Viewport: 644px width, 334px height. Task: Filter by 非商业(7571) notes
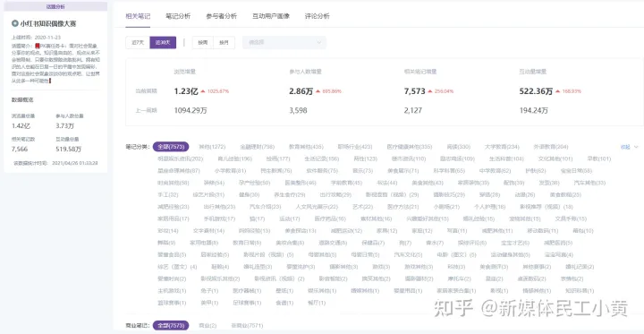[247, 326]
